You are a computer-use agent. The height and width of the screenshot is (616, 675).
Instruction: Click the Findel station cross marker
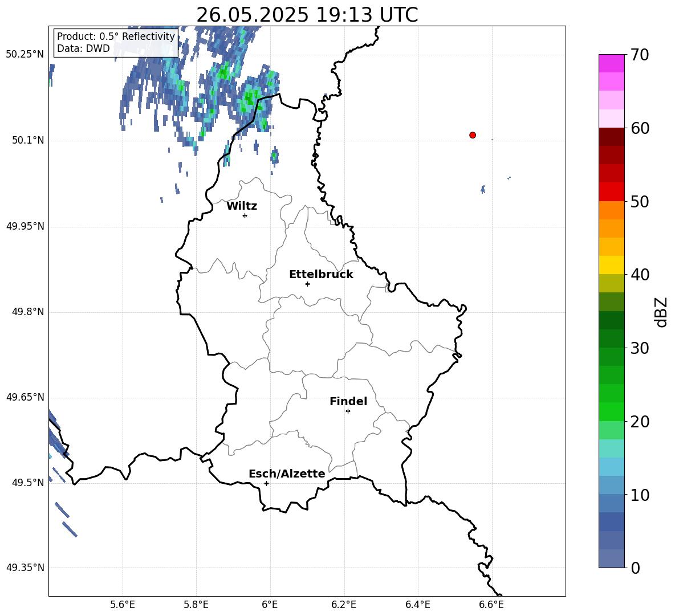[x=348, y=411]
